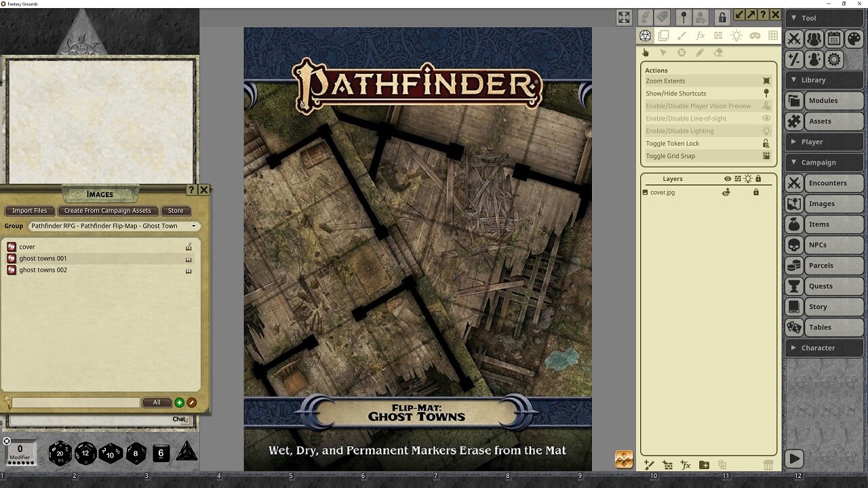Open the fx effects panel
Viewport: 868px width, 488px height.
pyautogui.click(x=701, y=36)
